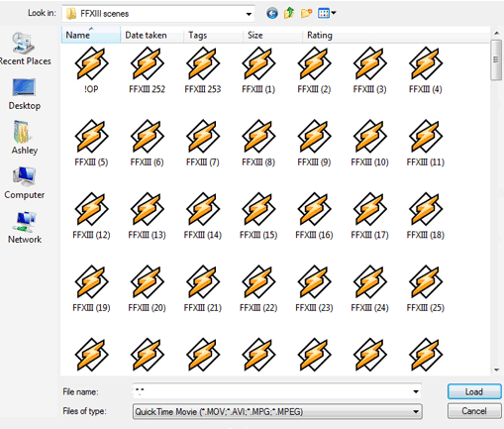Viewport: 504px width, 429px height.
Task: Select the FFXIII (25) file
Action: 426,289
